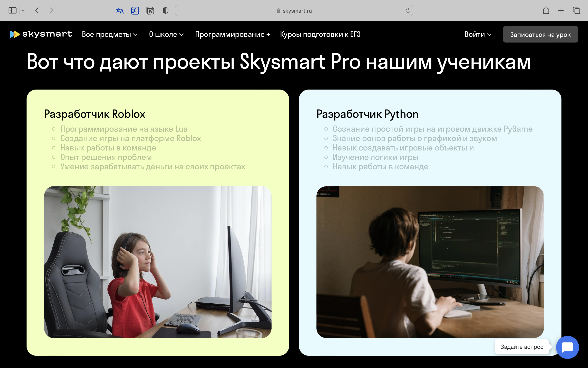Click Сознание простой игры на PyGame text
The image size is (588, 368).
click(432, 129)
